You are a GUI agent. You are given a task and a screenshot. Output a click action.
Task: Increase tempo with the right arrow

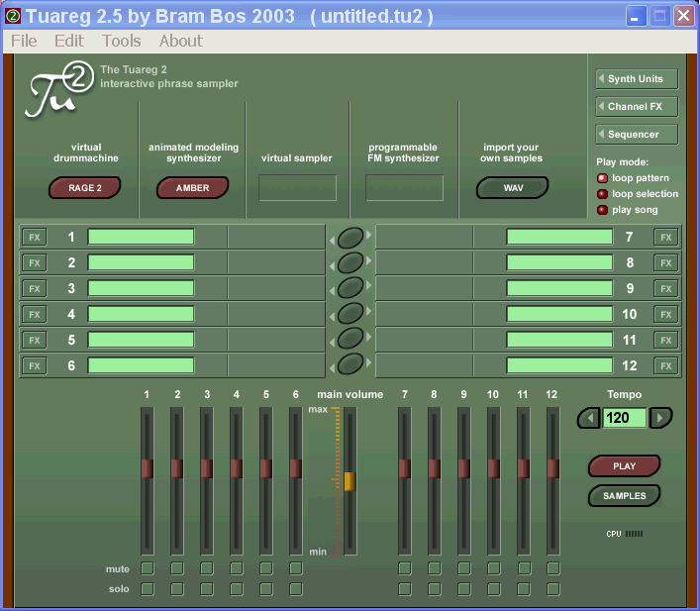coord(660,418)
